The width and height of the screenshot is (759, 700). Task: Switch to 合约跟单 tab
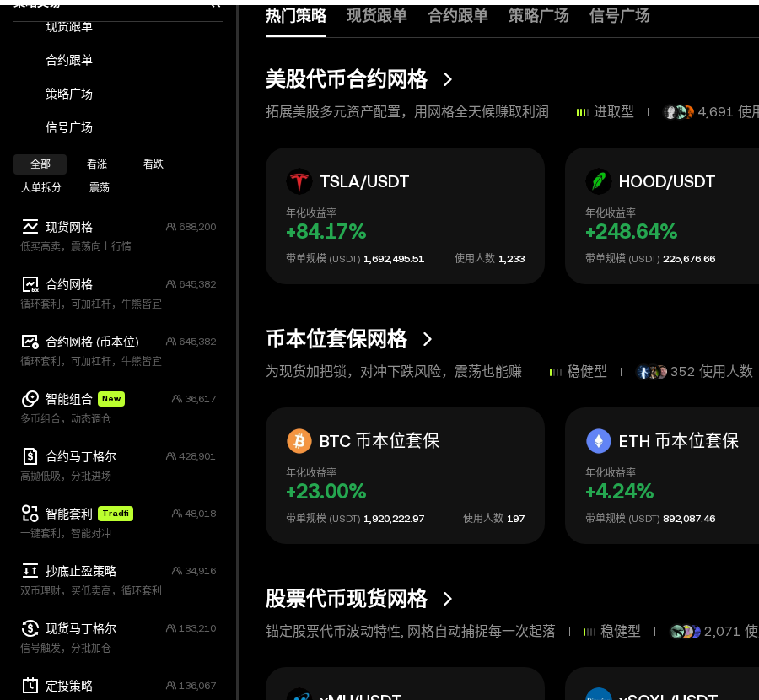(457, 16)
